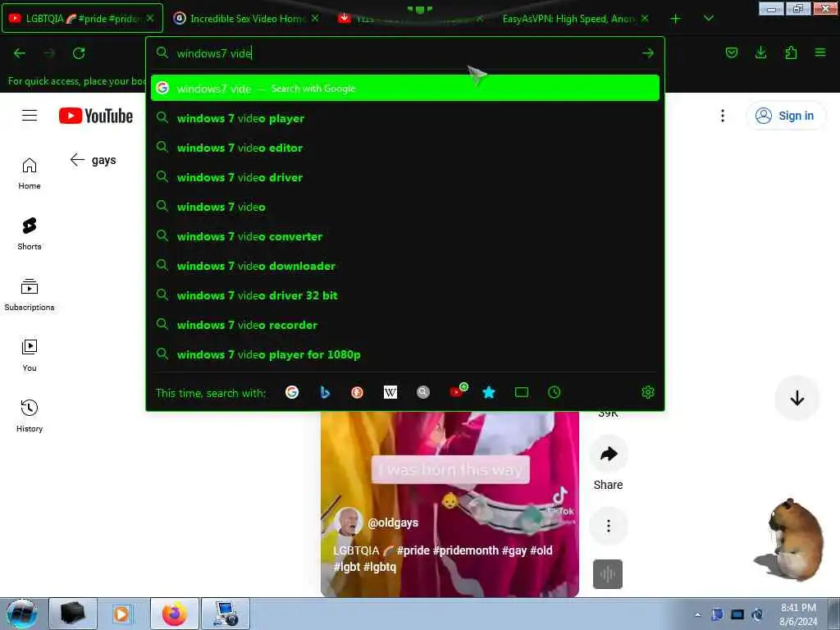Open YouTube Home in sidebar

click(30, 174)
